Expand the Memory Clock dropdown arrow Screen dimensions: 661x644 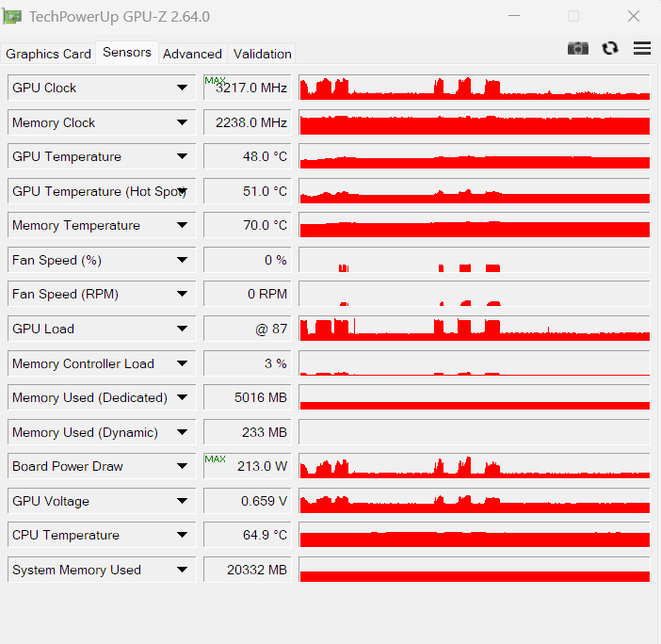coord(182,122)
